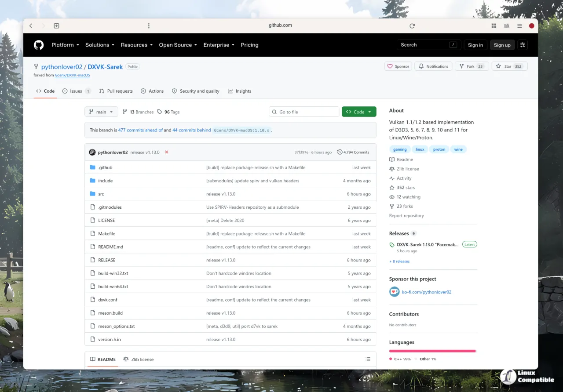Screen dimensions: 563x392
Task: Click the file icon for version.h.in
Action: 93,339
